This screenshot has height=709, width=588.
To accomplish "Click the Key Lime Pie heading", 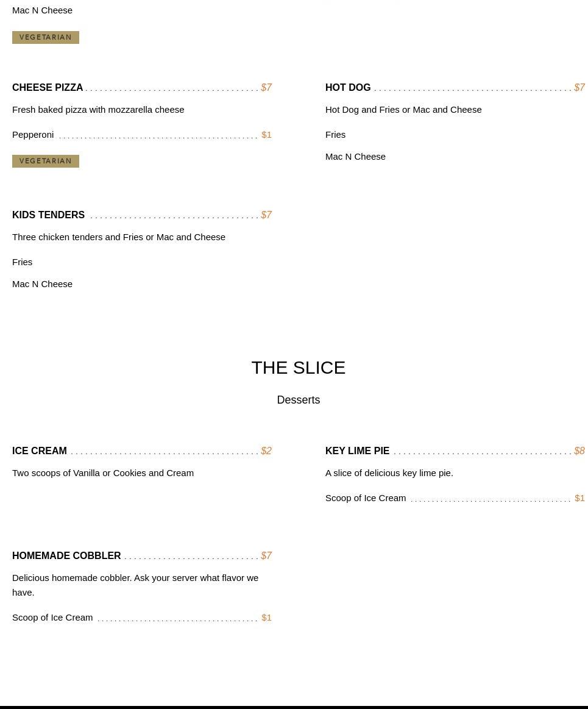I will [357, 451].
